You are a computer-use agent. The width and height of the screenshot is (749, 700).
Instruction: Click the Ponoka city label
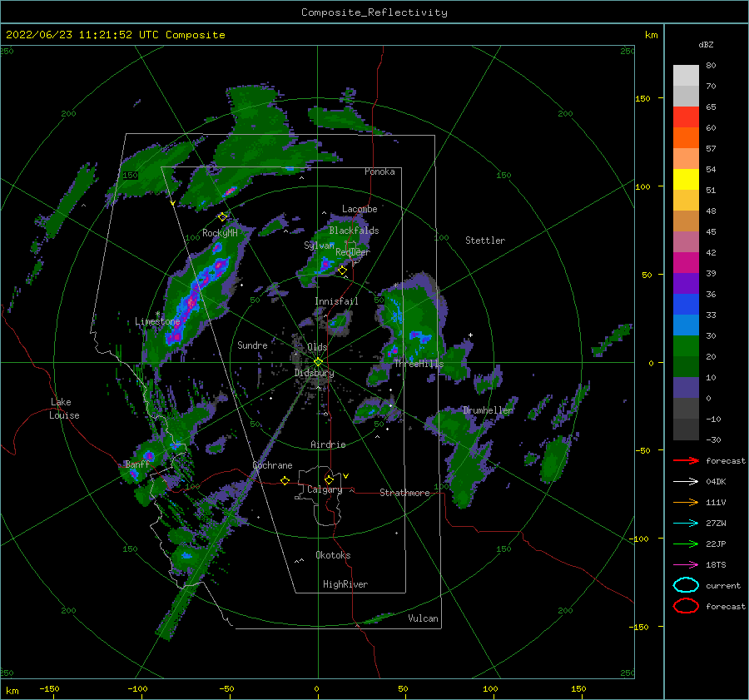(x=379, y=171)
